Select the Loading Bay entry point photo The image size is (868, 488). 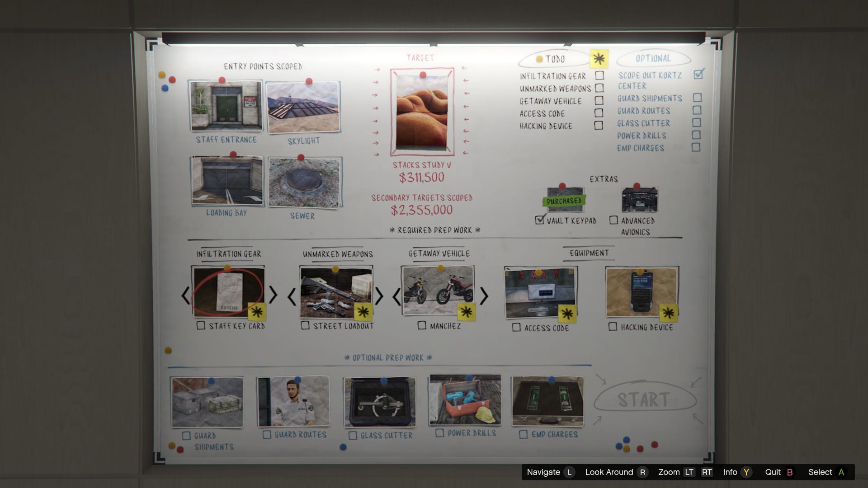coord(227,180)
